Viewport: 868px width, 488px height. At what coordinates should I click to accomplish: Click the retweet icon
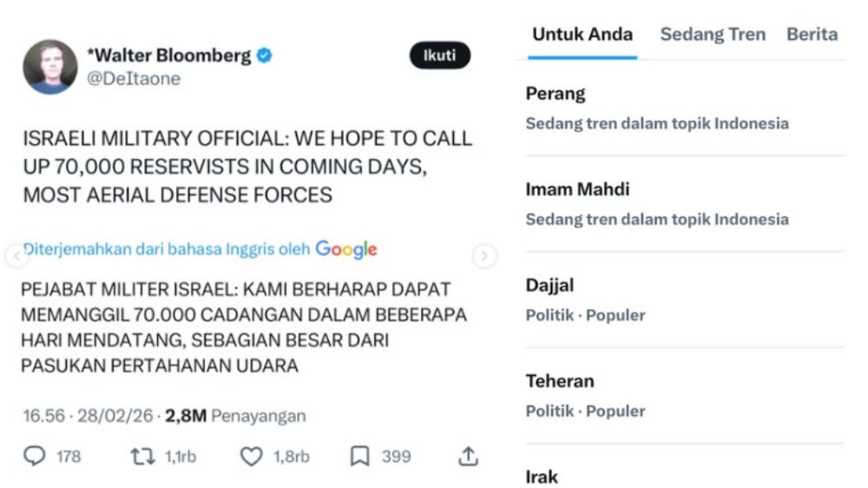point(141,456)
